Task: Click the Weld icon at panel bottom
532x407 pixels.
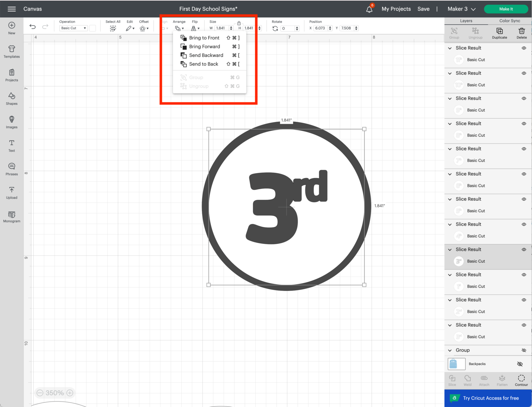Action: (467, 379)
